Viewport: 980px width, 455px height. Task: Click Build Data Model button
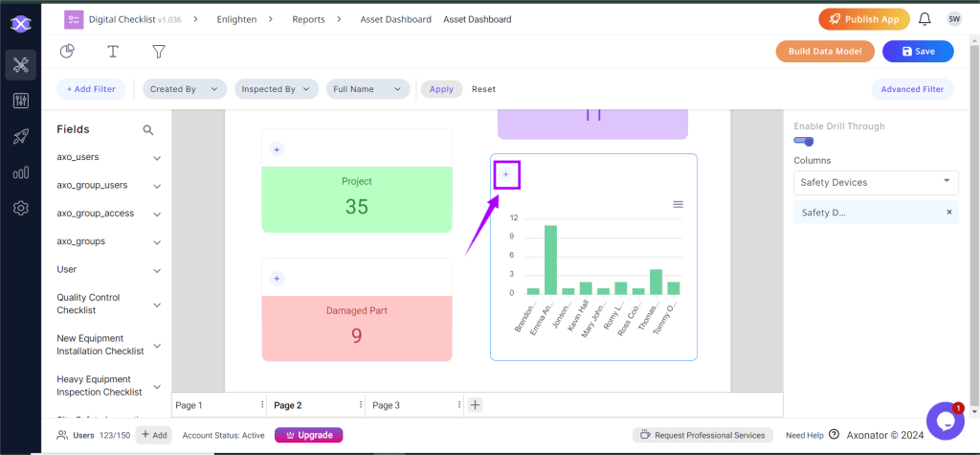click(824, 52)
